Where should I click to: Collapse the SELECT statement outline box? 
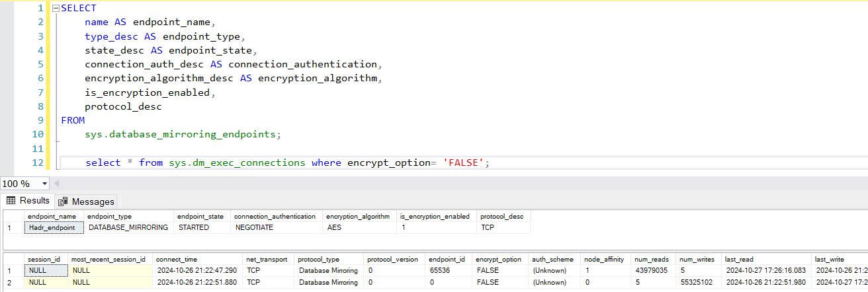coord(56,9)
